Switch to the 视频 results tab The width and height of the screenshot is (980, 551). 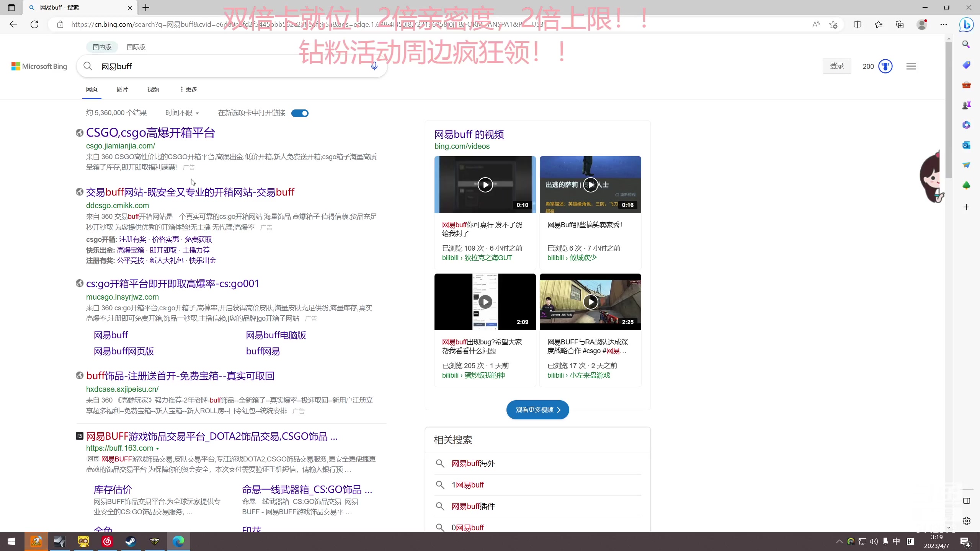(153, 89)
